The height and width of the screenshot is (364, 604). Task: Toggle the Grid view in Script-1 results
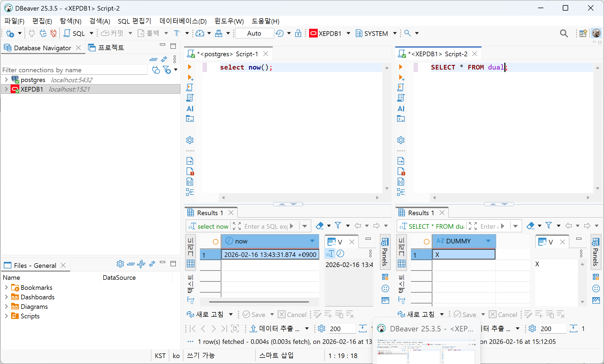point(191,253)
